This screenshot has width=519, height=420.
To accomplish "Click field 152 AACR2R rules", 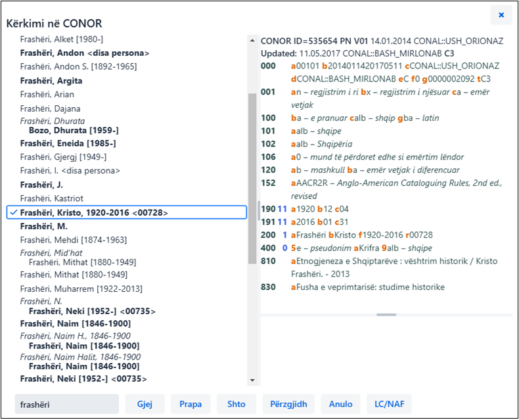I will pos(382,189).
